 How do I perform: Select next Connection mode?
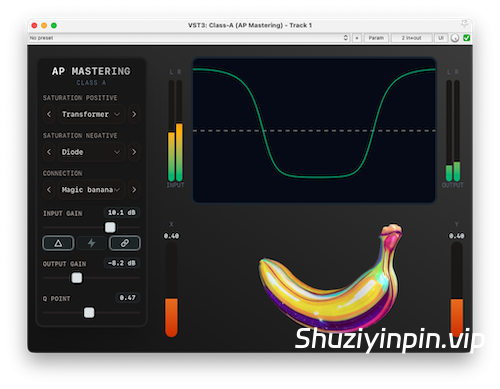[x=134, y=190]
